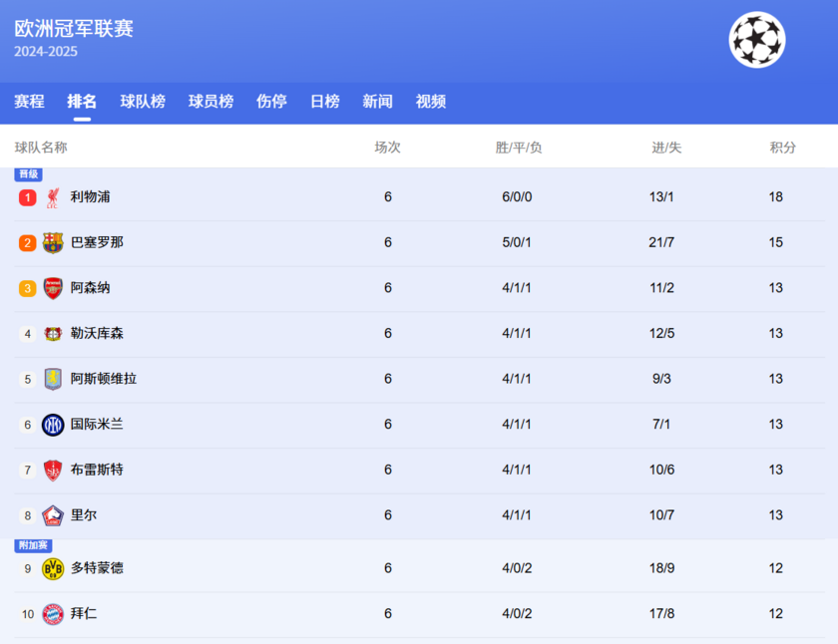
Task: Switch to the 新闻 tab
Action: [x=377, y=102]
